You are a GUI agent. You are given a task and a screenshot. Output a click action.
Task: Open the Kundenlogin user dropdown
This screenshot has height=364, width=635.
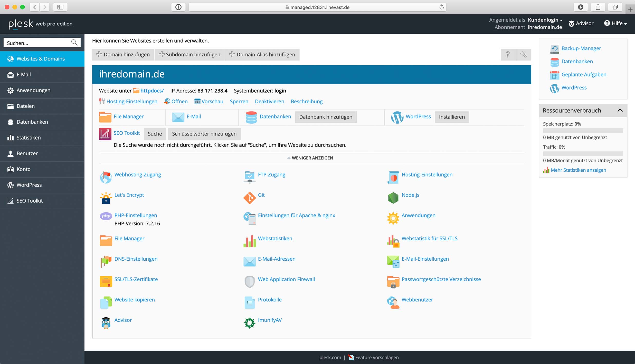(545, 20)
